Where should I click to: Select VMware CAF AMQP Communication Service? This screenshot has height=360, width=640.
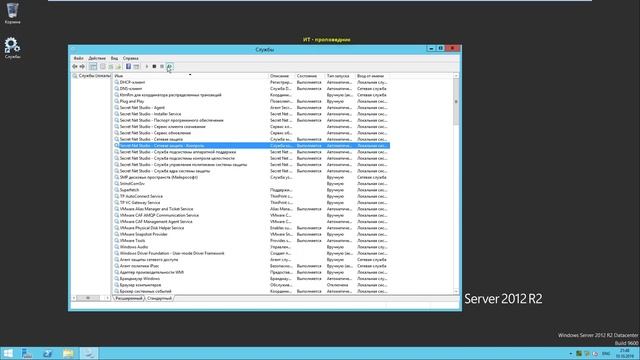pos(251,216)
